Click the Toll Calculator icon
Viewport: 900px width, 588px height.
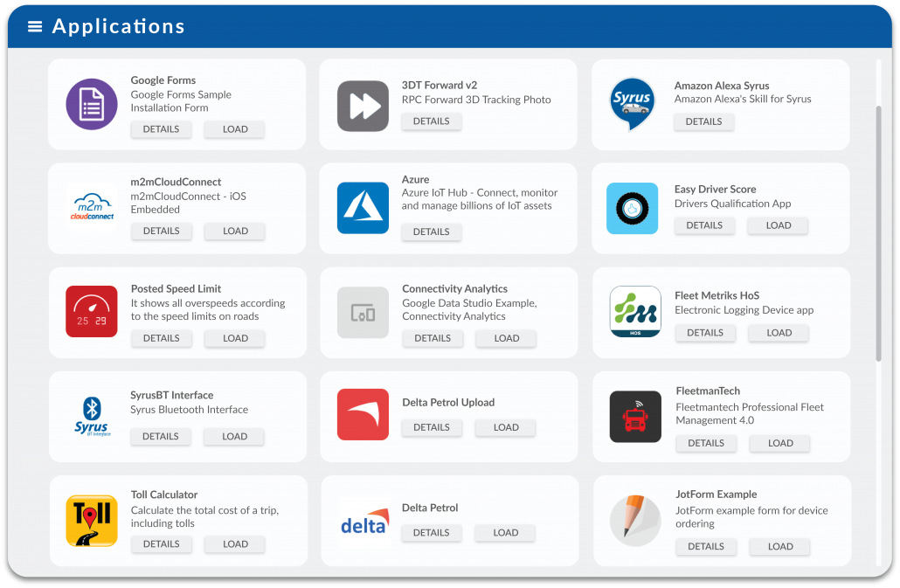[x=91, y=520]
